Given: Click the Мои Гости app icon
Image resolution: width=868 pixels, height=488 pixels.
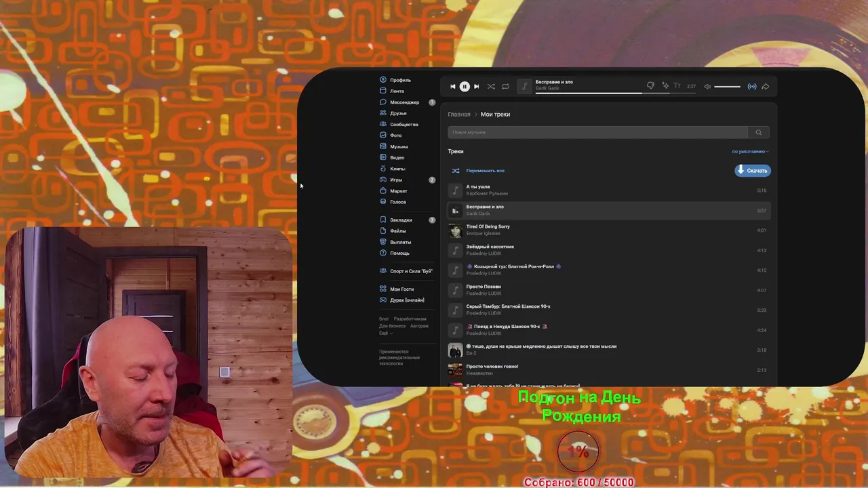Looking at the screenshot, I should (x=383, y=289).
